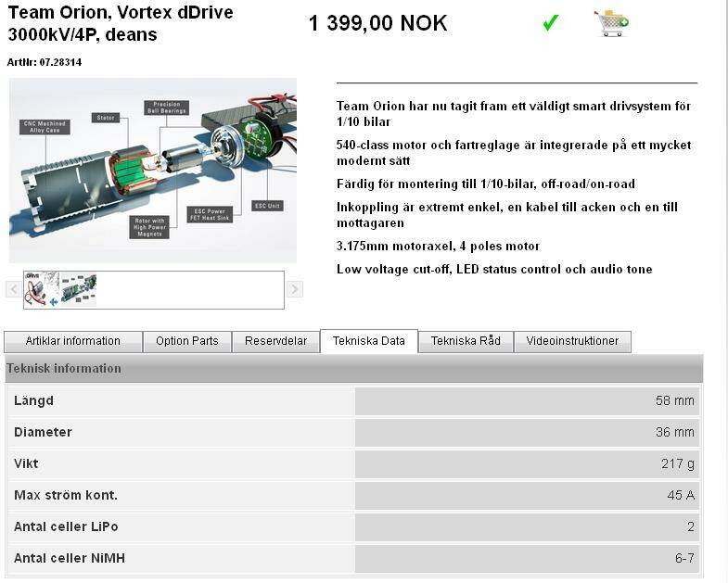Click the Antal celler LiPo label
Screen dimensions: 728x583
(66, 526)
